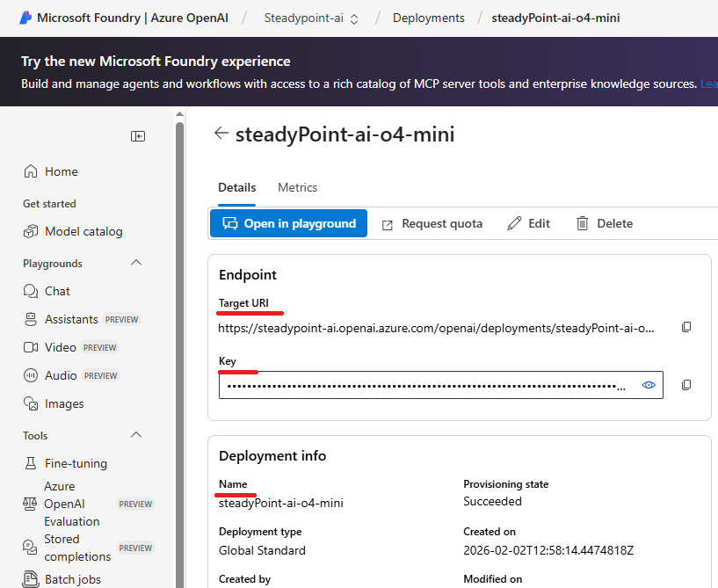Select the Details tab

coord(237,187)
